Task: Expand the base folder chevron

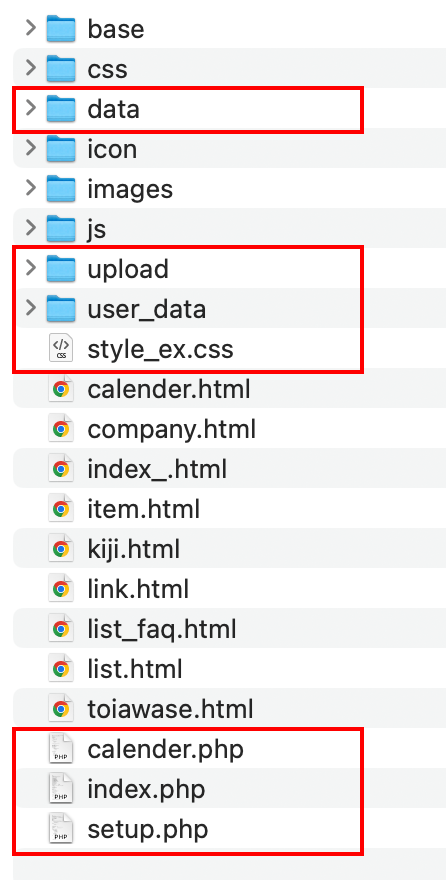Action: coord(31,29)
